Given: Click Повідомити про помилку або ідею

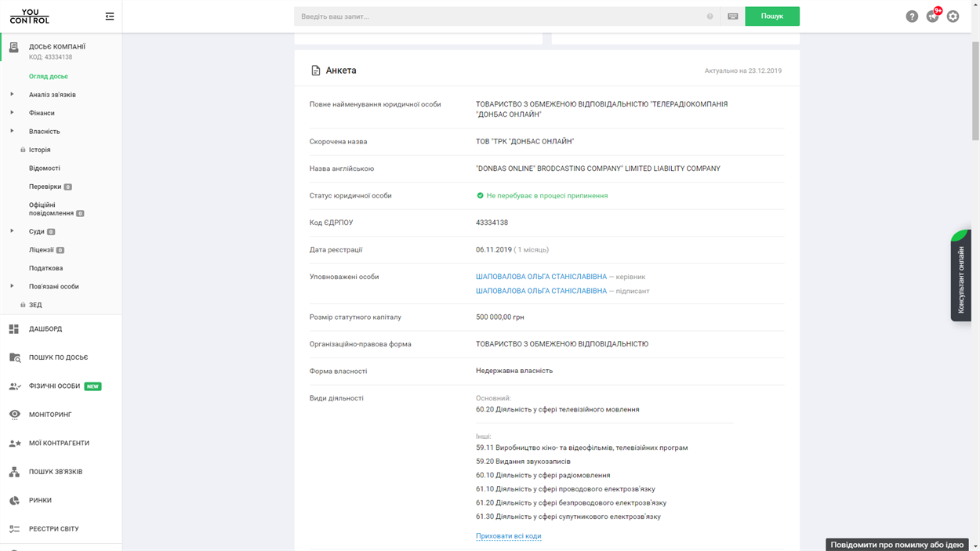Looking at the screenshot, I should pyautogui.click(x=897, y=545).
